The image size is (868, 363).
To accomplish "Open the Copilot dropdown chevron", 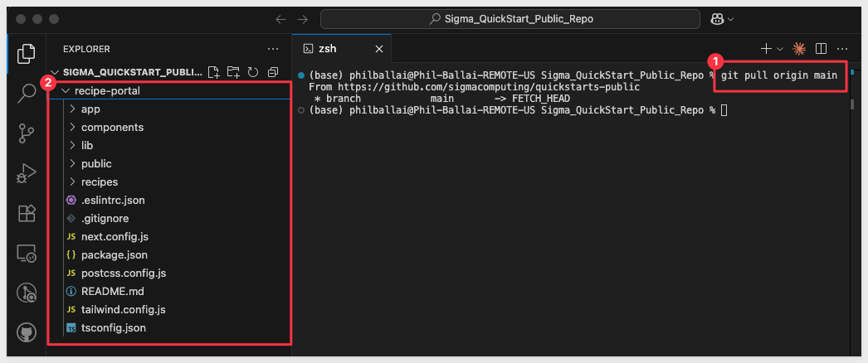I will tap(731, 19).
